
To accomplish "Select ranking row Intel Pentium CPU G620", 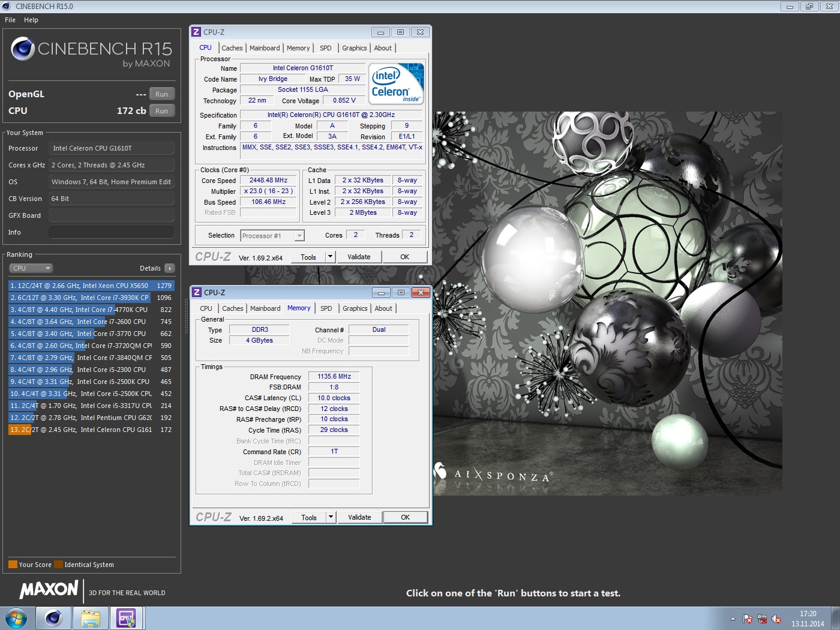I will [x=91, y=418].
